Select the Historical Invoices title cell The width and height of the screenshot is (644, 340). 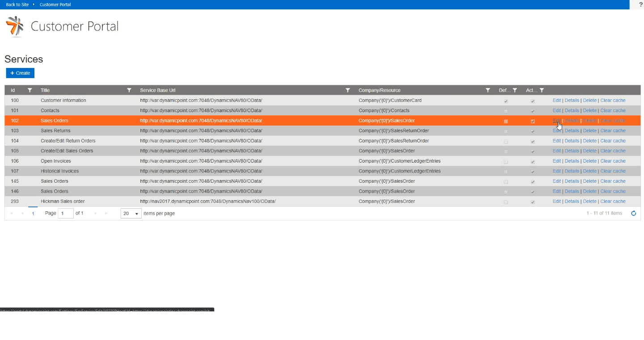coord(59,171)
